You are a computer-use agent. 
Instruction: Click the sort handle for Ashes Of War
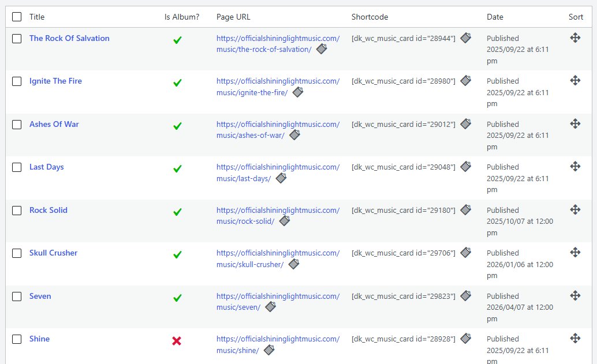pyautogui.click(x=575, y=123)
